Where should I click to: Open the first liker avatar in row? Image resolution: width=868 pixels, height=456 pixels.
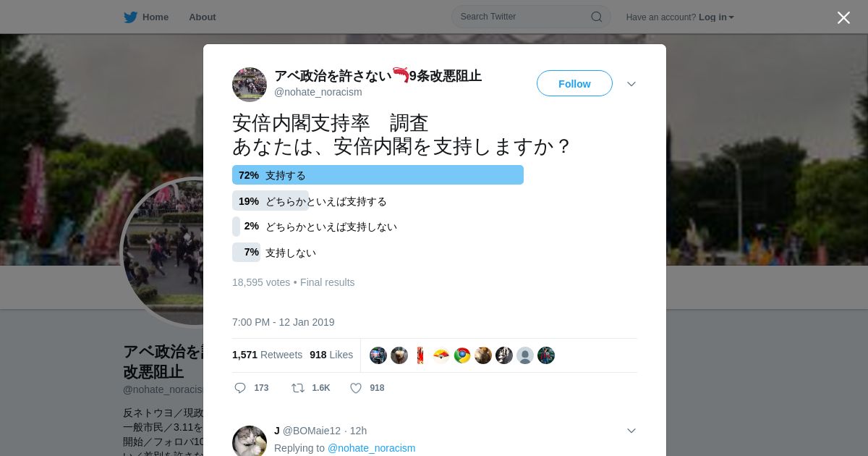(378, 355)
